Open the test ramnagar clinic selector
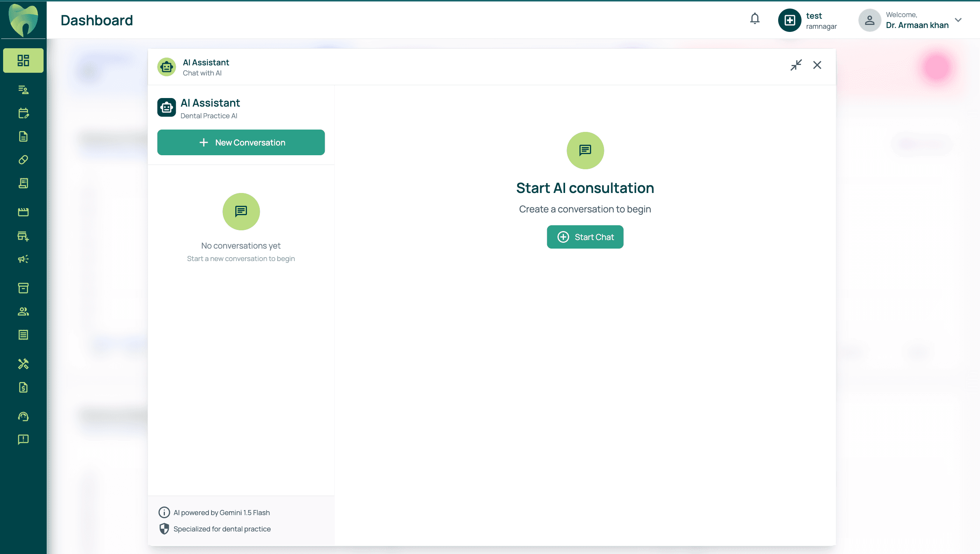The width and height of the screenshot is (980, 554). (807, 20)
